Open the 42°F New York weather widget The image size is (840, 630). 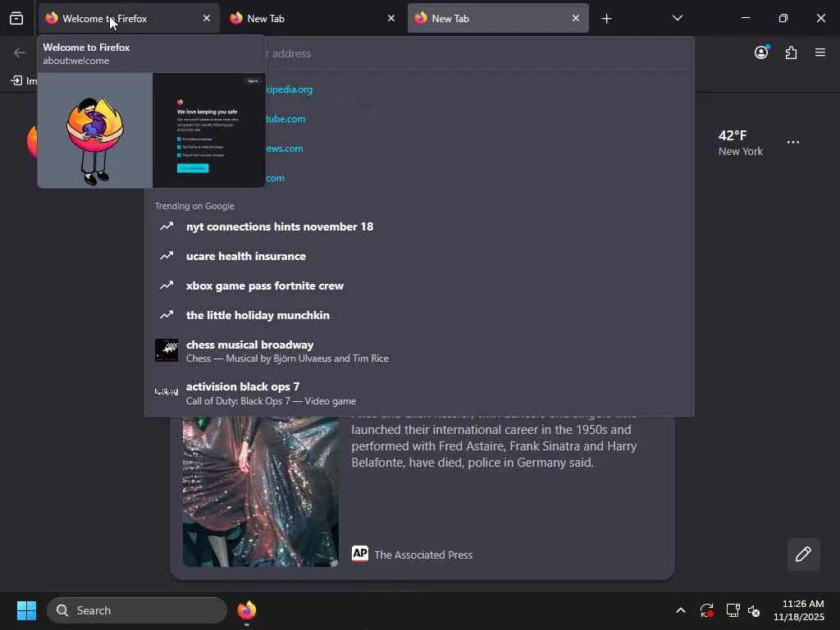coord(741,143)
